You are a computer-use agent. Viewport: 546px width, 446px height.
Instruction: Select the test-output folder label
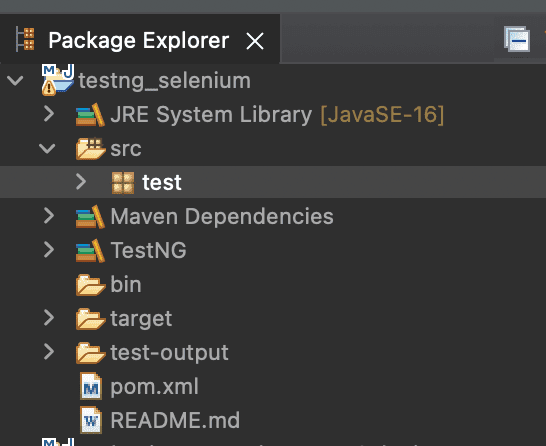click(169, 353)
